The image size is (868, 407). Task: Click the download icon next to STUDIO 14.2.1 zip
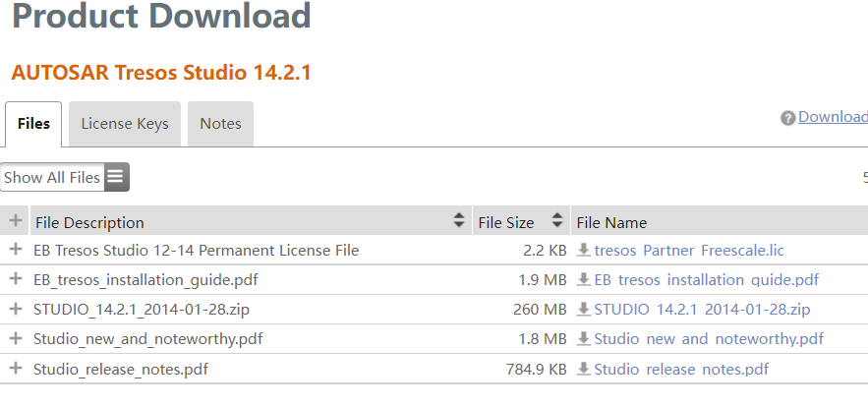584,310
